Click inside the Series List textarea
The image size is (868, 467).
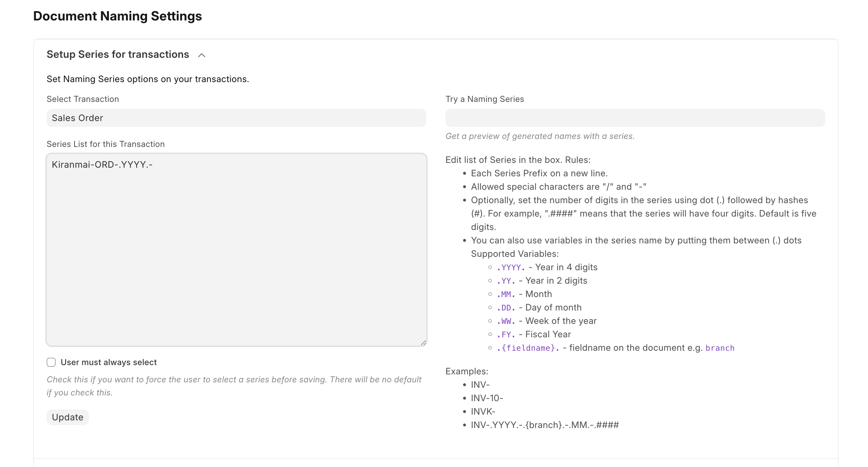click(236, 249)
